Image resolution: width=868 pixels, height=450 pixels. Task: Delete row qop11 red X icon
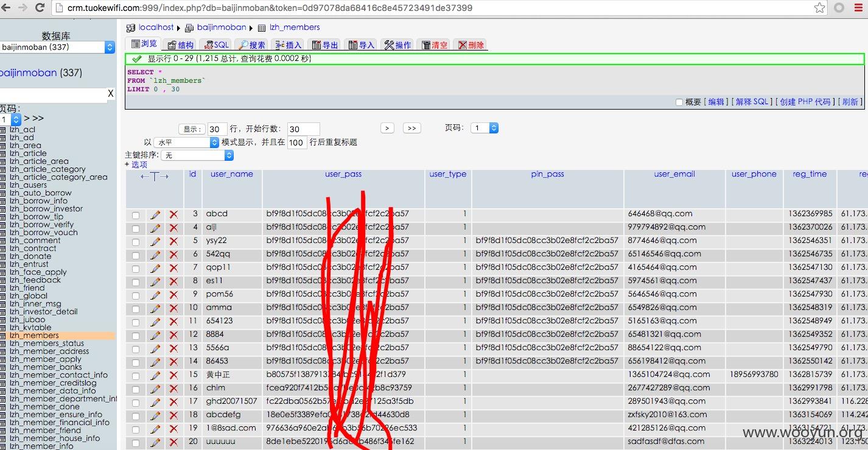pyautogui.click(x=173, y=268)
